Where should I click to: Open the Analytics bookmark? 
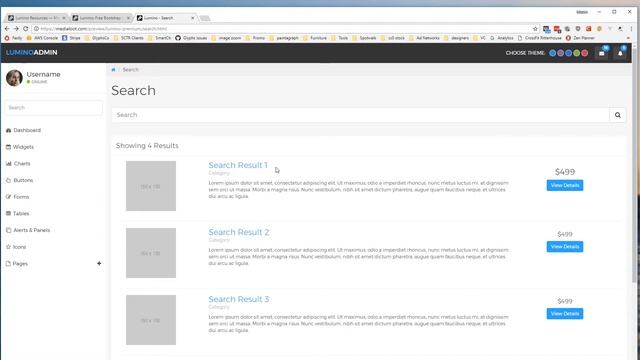[x=502, y=38]
